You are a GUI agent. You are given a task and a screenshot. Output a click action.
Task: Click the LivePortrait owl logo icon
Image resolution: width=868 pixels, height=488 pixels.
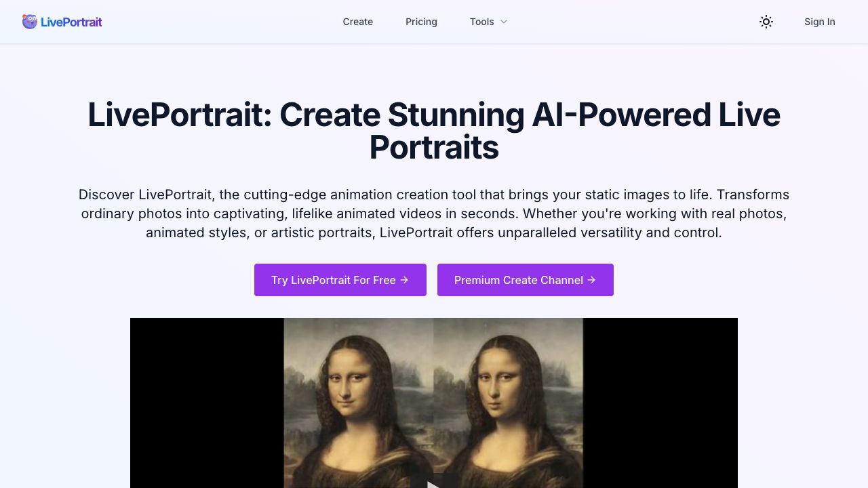30,22
